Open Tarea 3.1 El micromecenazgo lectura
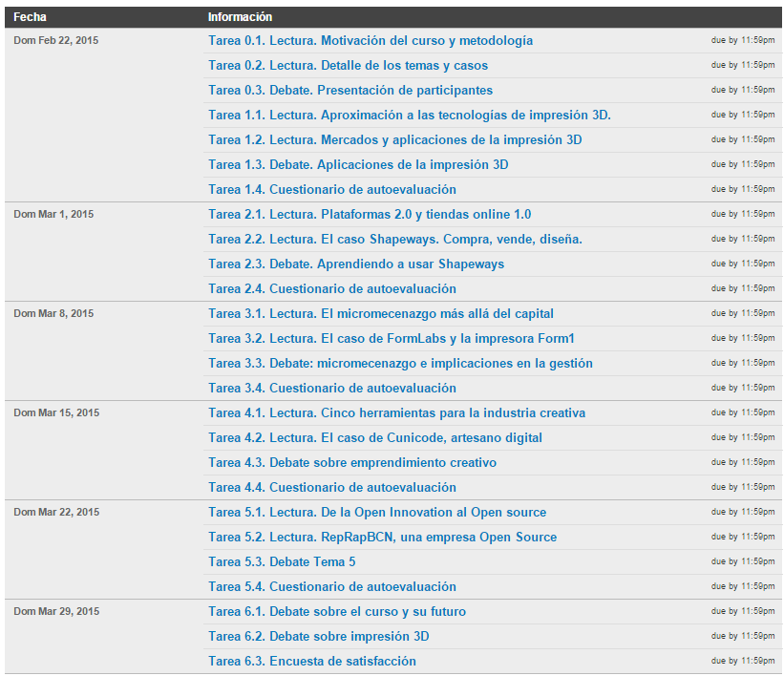The width and height of the screenshot is (784, 676). pos(381,314)
